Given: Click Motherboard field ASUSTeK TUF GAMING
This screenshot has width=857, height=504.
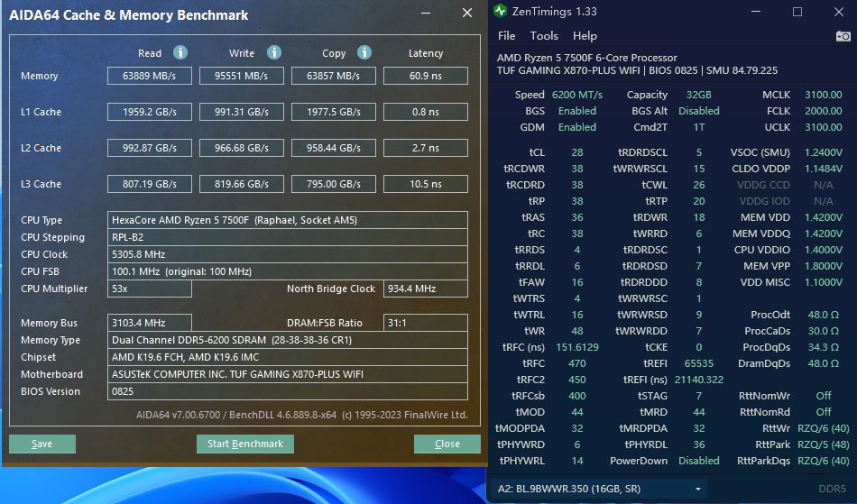Looking at the screenshot, I should coord(288,374).
